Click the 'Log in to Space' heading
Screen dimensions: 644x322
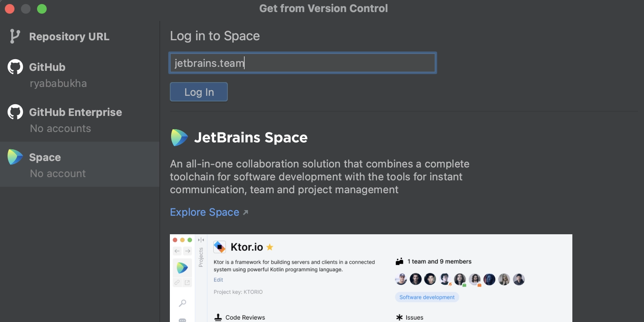215,36
